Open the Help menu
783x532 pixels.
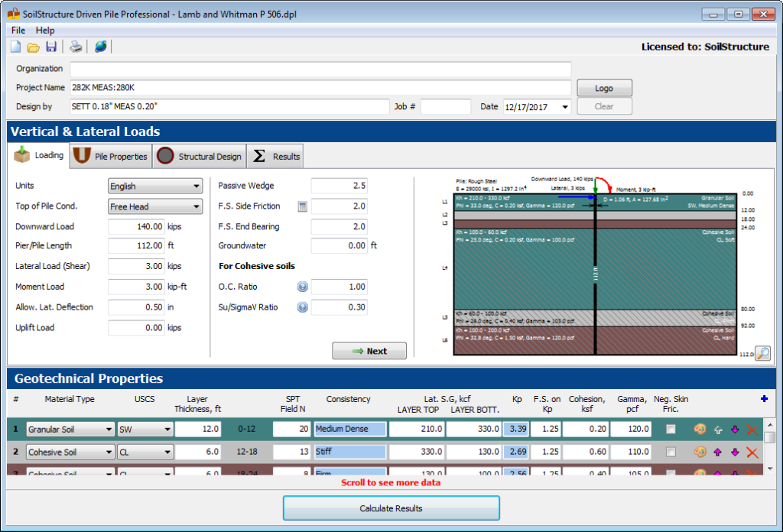pyautogui.click(x=45, y=31)
